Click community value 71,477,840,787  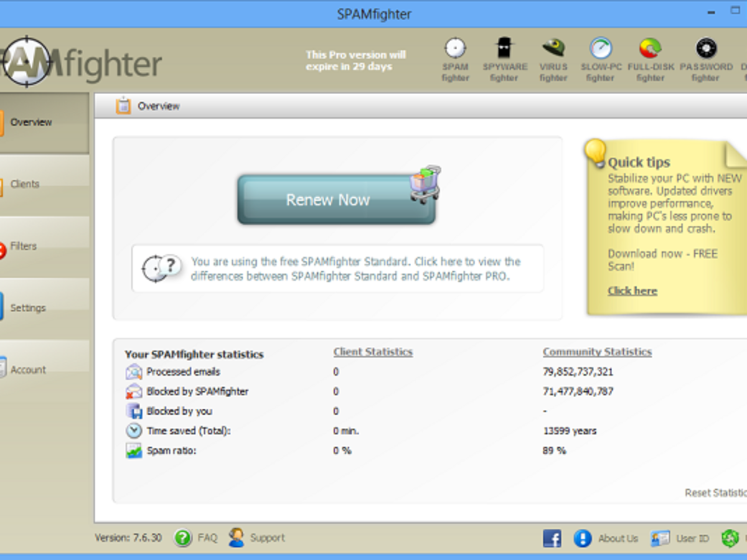click(x=578, y=391)
